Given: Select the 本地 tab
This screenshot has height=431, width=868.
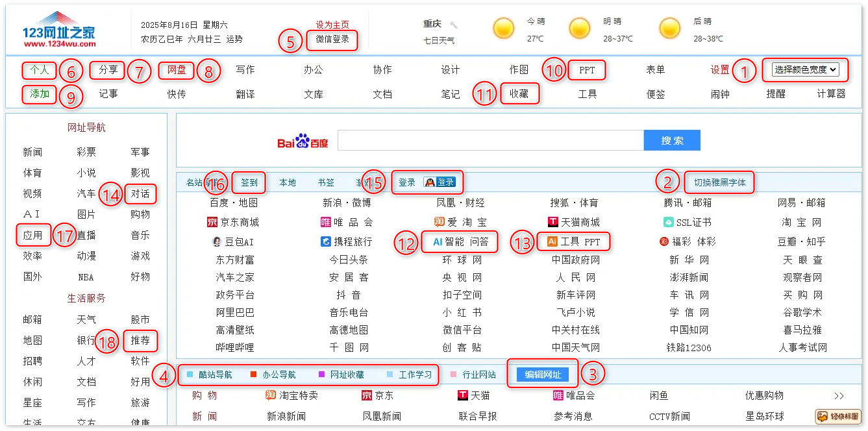Looking at the screenshot, I should (x=288, y=182).
